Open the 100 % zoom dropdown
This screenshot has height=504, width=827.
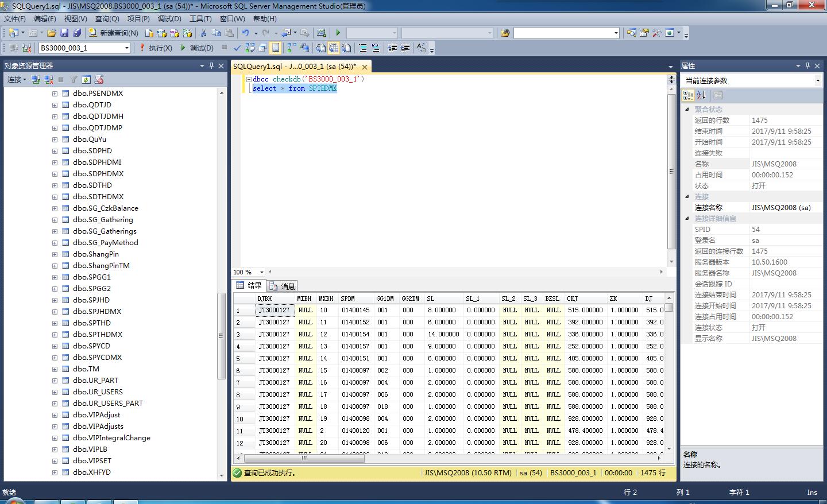tap(262, 272)
